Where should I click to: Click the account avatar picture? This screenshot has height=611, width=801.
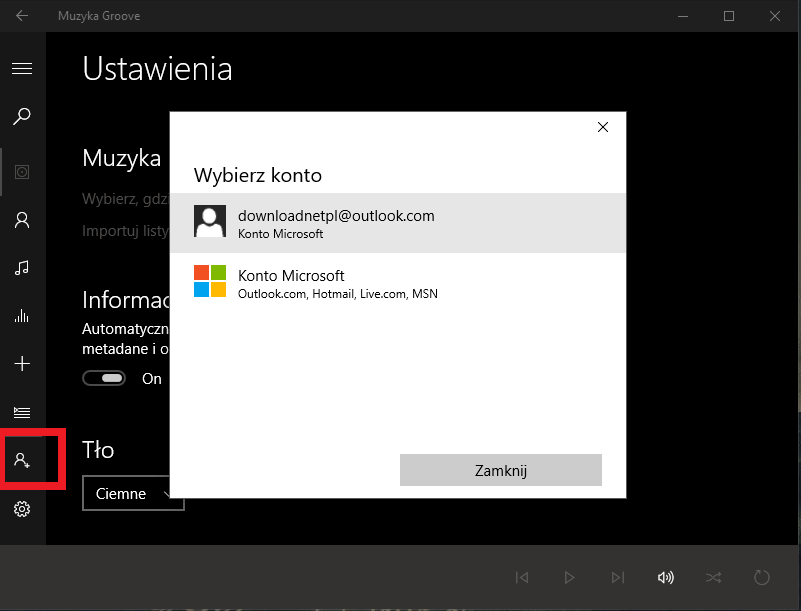point(210,221)
